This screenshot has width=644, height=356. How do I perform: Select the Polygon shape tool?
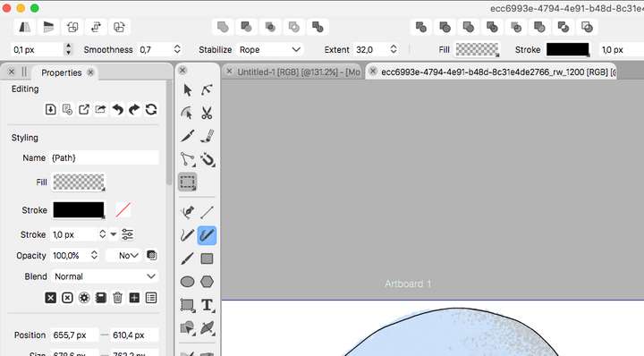click(207, 282)
